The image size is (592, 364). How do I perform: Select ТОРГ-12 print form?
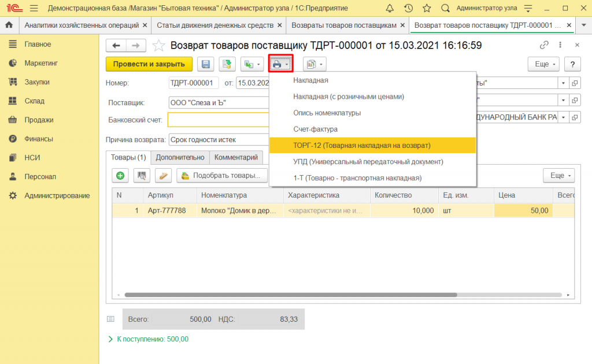(x=362, y=145)
